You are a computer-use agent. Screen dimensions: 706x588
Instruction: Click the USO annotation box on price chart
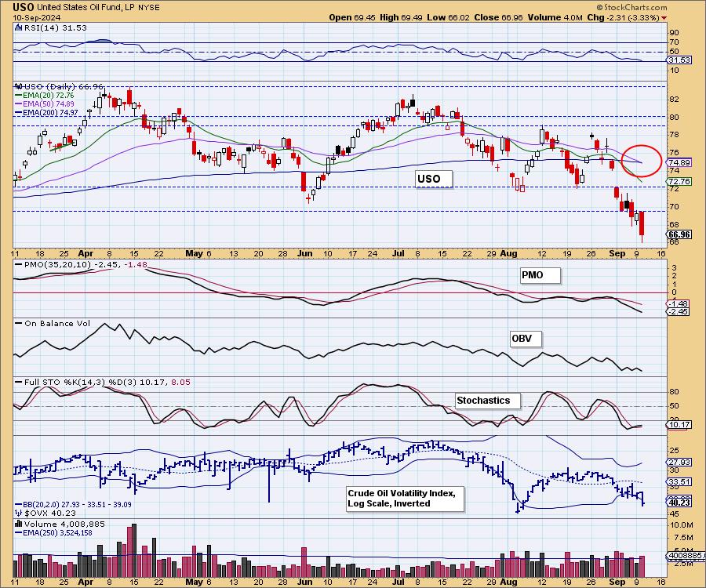[x=433, y=179]
